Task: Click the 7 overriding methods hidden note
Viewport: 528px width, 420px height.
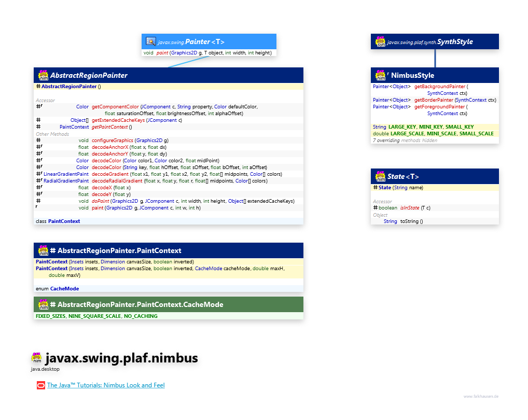Action: coord(405,141)
